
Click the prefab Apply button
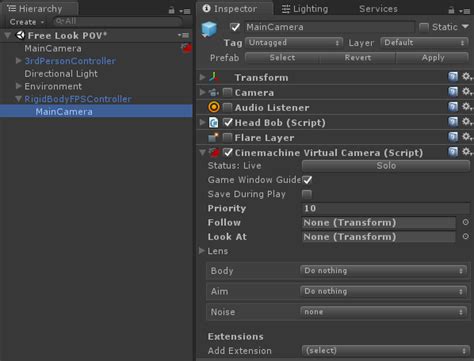coord(433,58)
